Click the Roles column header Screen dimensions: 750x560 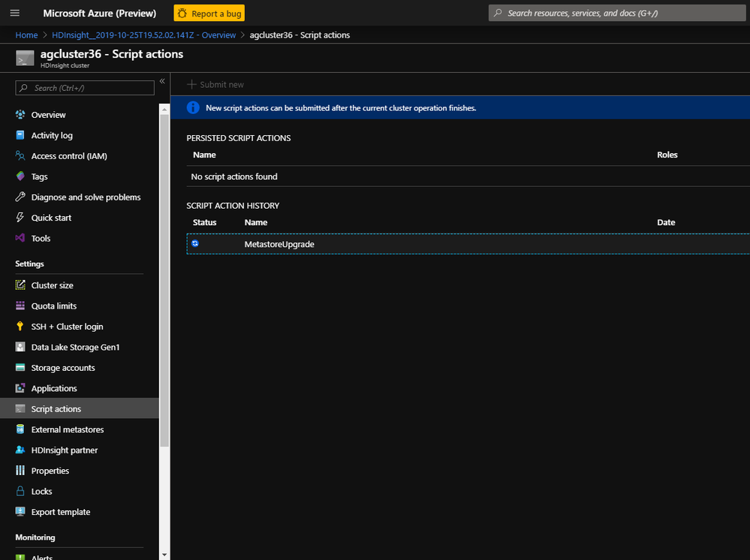point(667,155)
